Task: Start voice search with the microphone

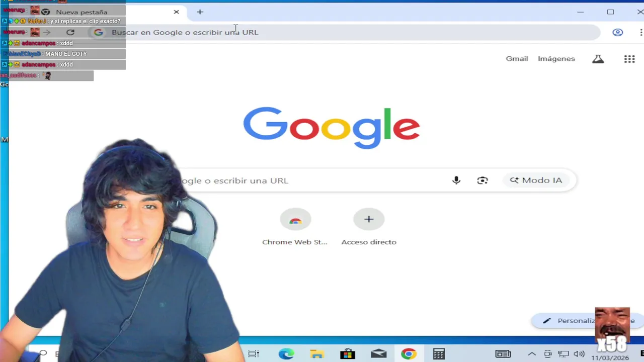Action: coord(456,180)
